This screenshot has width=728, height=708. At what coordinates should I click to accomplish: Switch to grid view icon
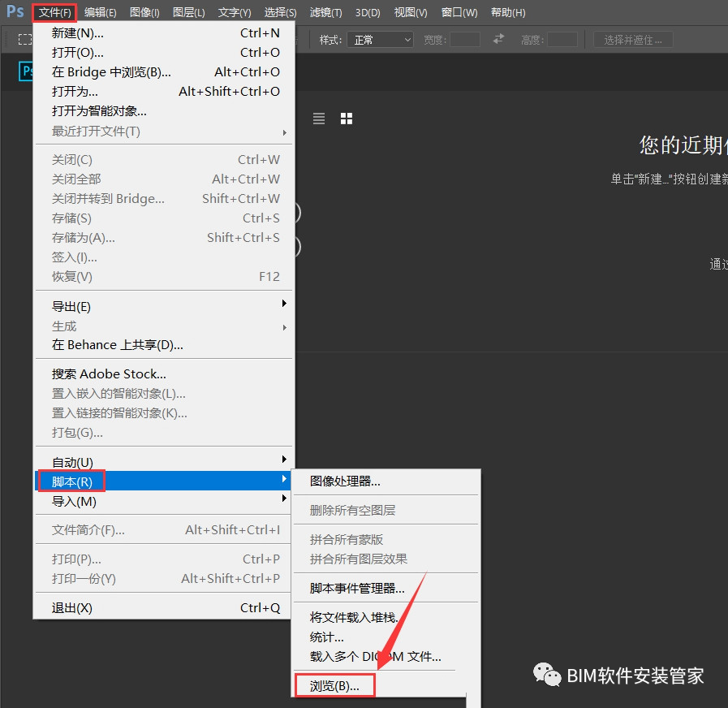(x=347, y=119)
